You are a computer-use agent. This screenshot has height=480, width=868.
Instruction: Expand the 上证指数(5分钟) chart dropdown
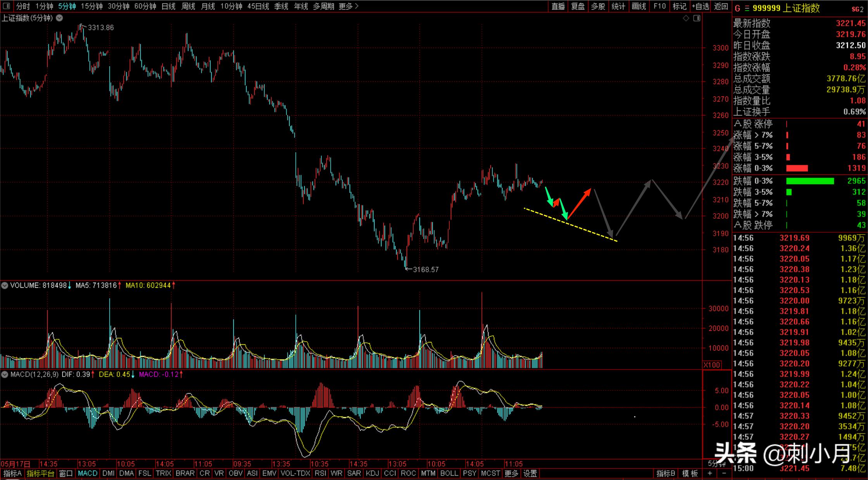click(x=59, y=18)
